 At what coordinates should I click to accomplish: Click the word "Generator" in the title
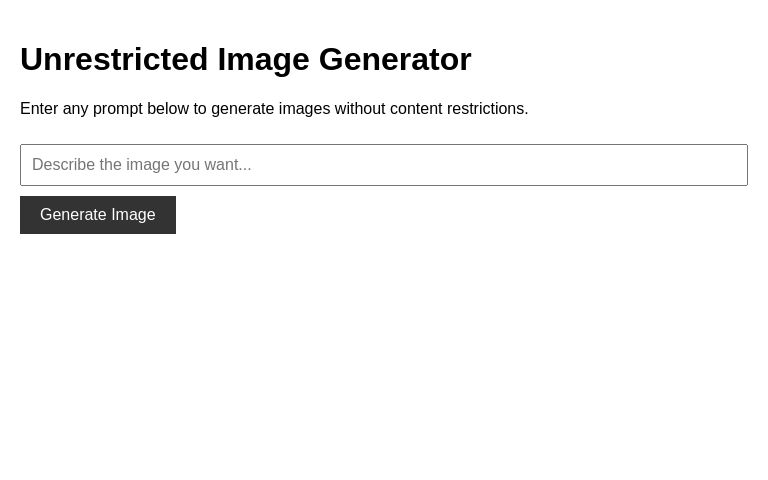point(395,59)
